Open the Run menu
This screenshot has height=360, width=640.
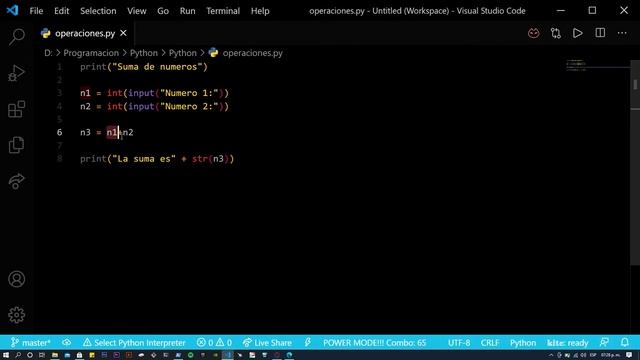tap(187, 11)
